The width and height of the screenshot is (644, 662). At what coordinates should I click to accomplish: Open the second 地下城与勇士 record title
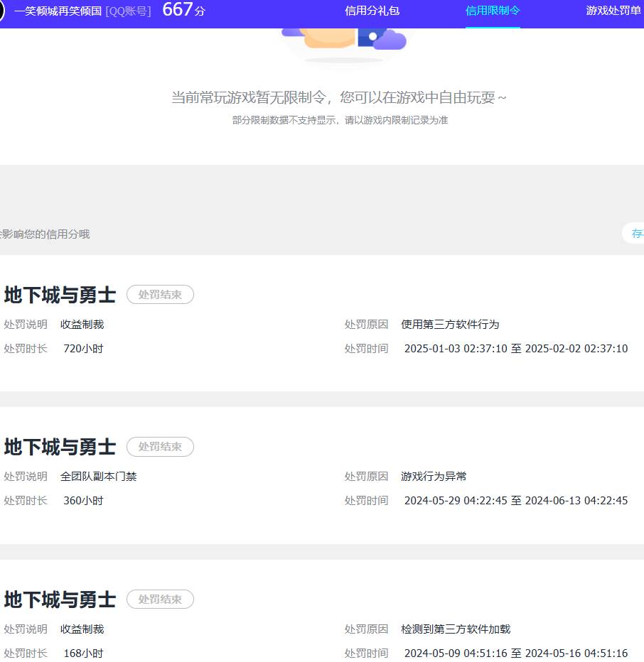(59, 447)
